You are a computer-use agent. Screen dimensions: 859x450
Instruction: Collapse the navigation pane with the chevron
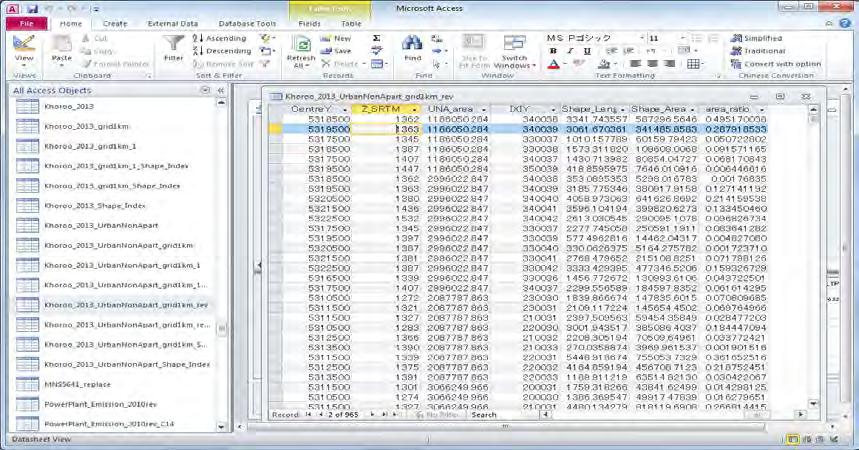221,90
